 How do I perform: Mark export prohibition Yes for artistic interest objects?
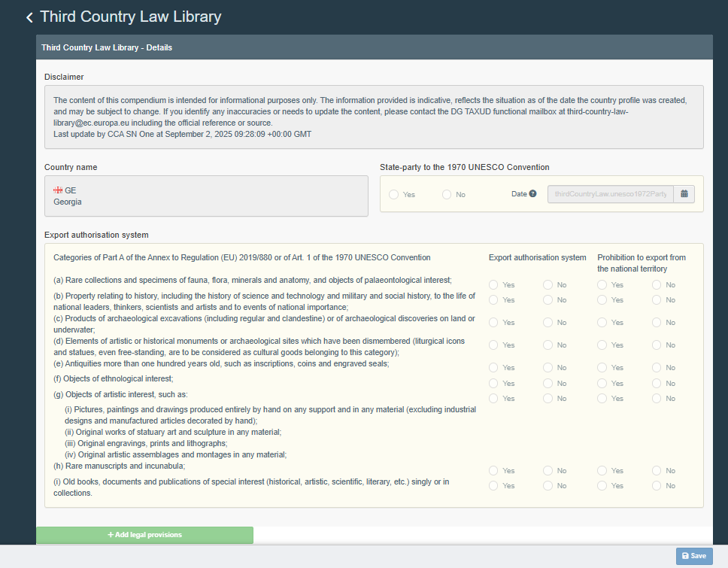pos(602,399)
